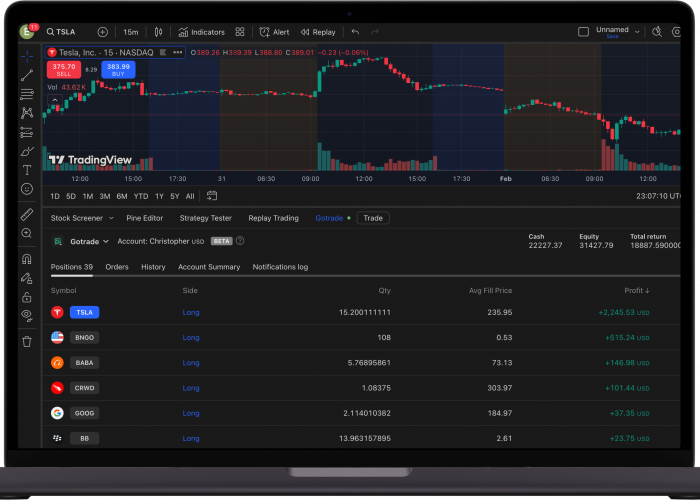Open the Go to date calendar icon
Screen dimensions: 700x500
click(212, 196)
